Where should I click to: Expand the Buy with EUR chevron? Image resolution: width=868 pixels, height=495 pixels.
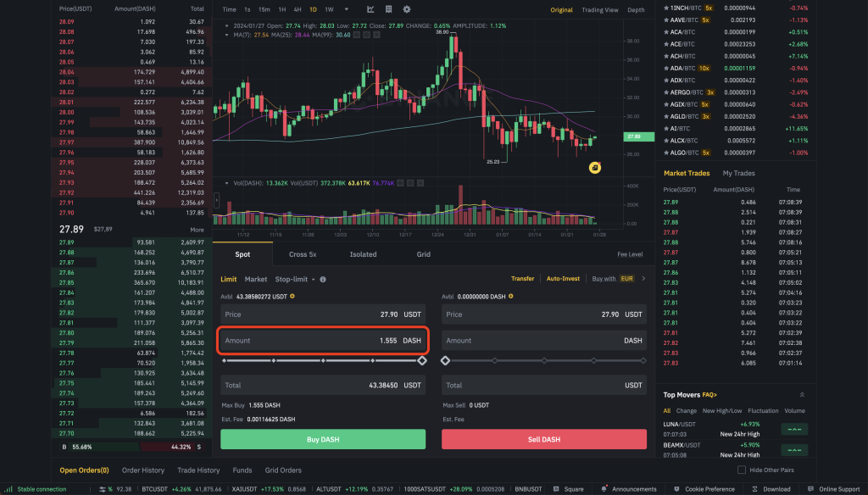pyautogui.click(x=643, y=279)
